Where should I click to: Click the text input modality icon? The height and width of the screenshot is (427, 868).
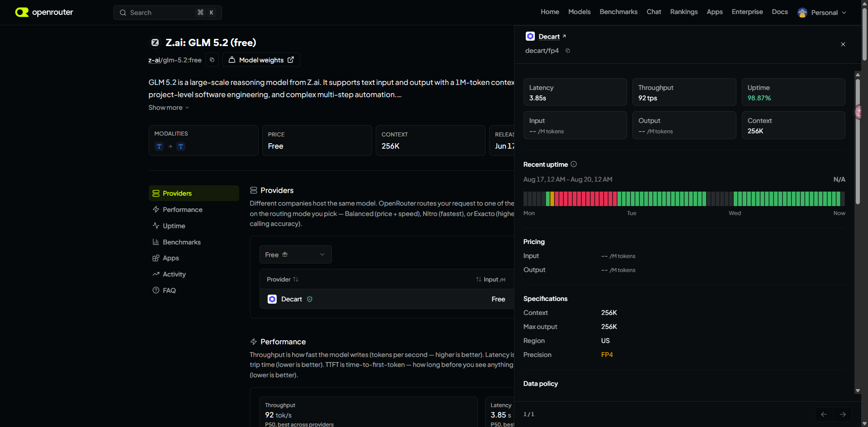point(159,146)
